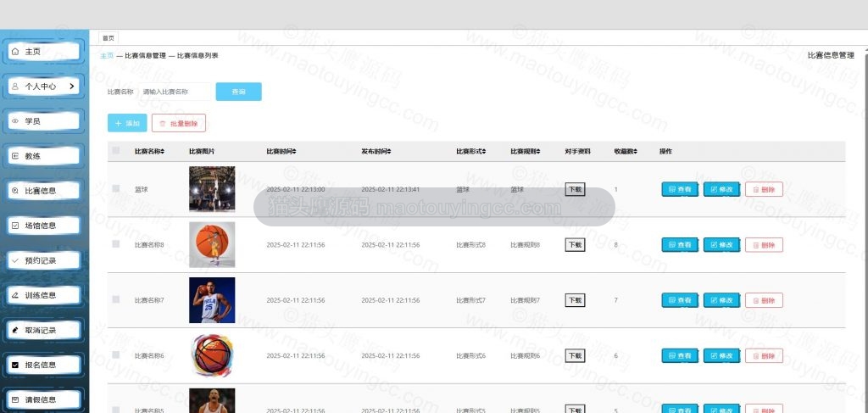Follow the 主页 breadcrumb link
The height and width of the screenshot is (413, 868).
point(107,56)
